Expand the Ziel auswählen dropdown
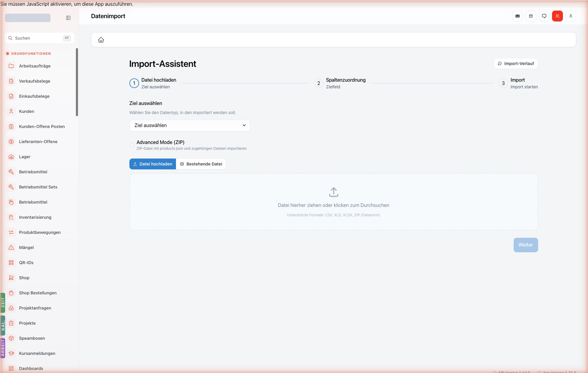Viewport: 588px width, 373px height. pyautogui.click(x=190, y=125)
